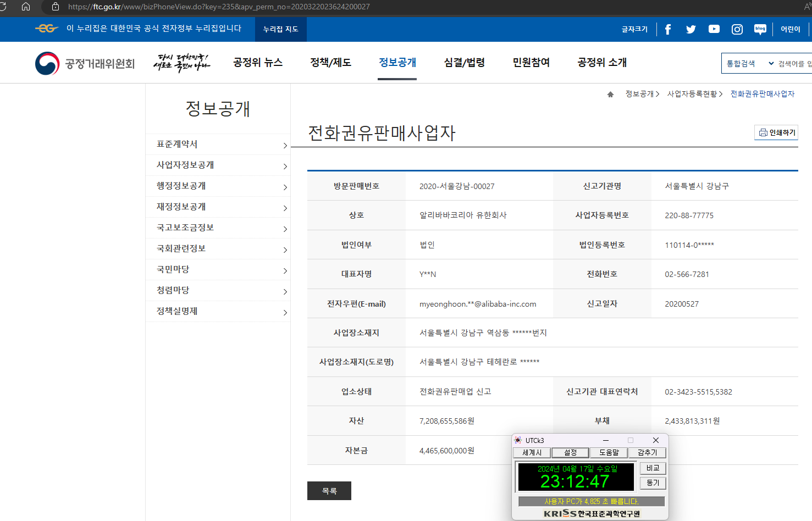Viewport: 812px width, 521px height.
Task: Open 공정위 뉴스 menu
Action: 258,63
